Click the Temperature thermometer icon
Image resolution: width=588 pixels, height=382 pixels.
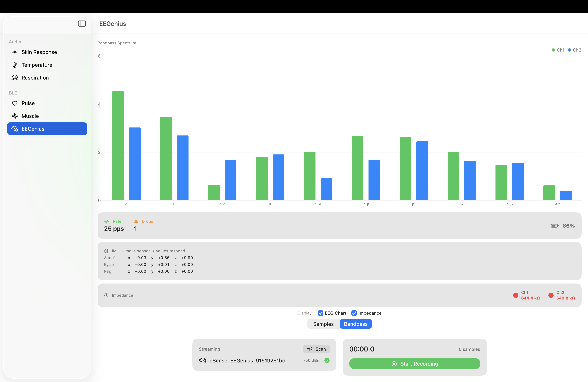coord(15,65)
